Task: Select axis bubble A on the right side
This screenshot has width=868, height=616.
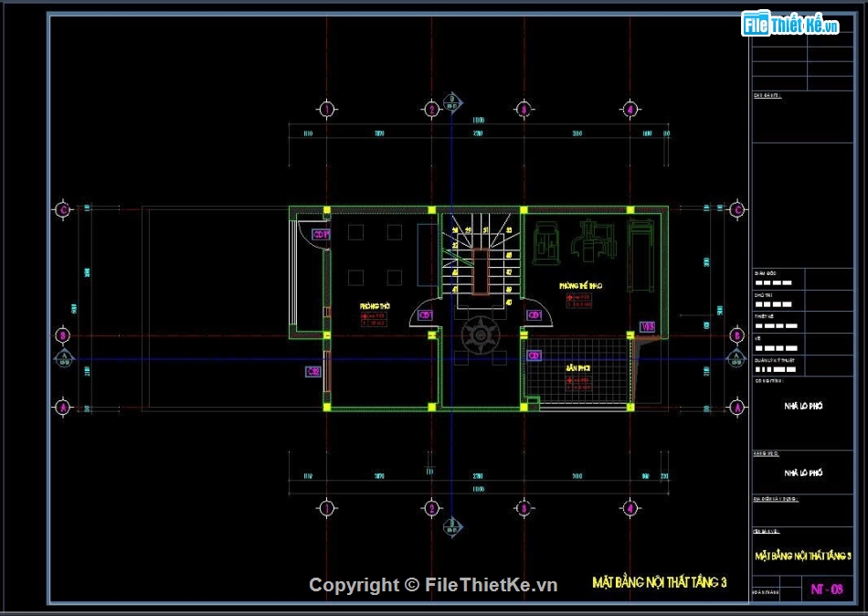Action: click(737, 407)
